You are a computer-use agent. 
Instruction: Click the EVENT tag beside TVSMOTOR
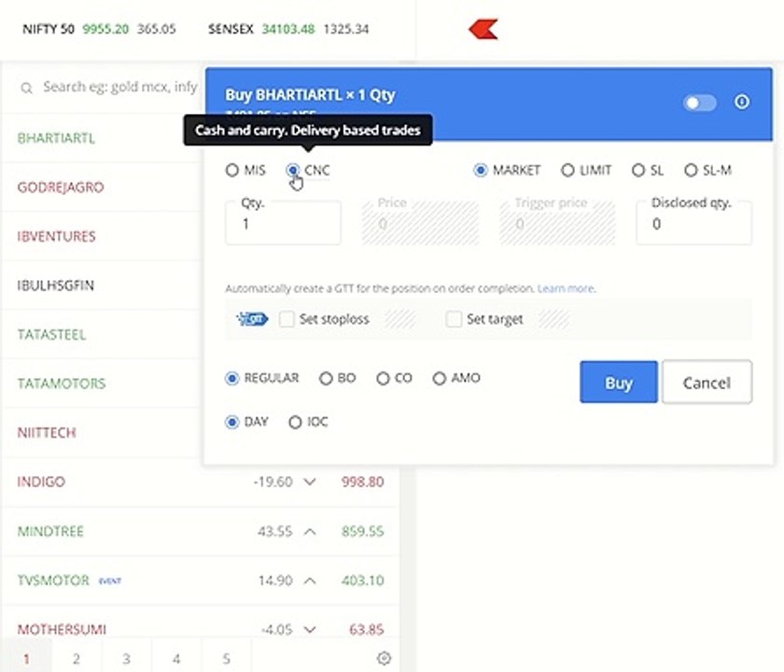[110, 581]
